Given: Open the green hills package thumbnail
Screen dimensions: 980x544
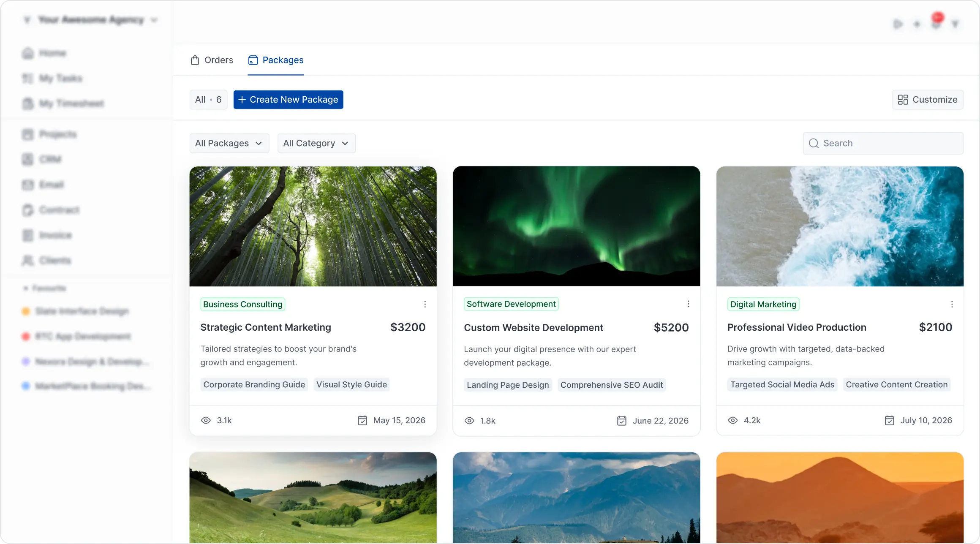Looking at the screenshot, I should 313,498.
